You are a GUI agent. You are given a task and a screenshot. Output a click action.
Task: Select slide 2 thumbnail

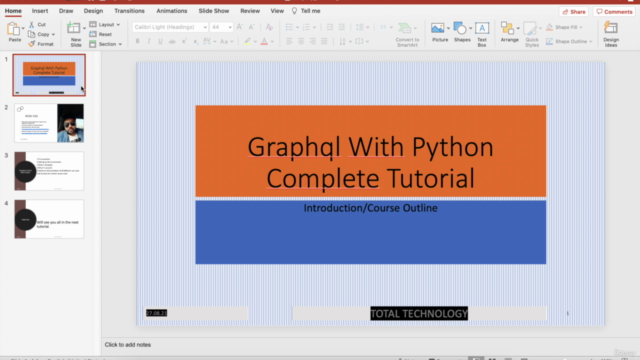[x=49, y=123]
